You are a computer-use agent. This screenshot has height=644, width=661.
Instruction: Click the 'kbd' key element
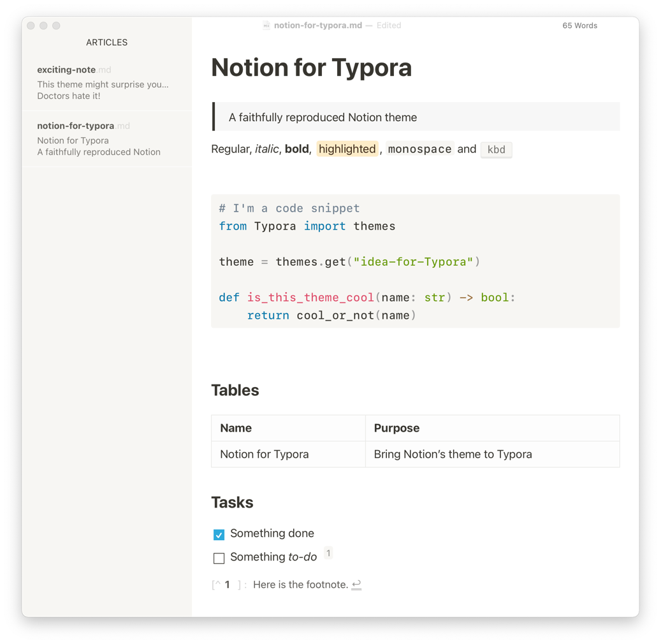click(x=496, y=150)
